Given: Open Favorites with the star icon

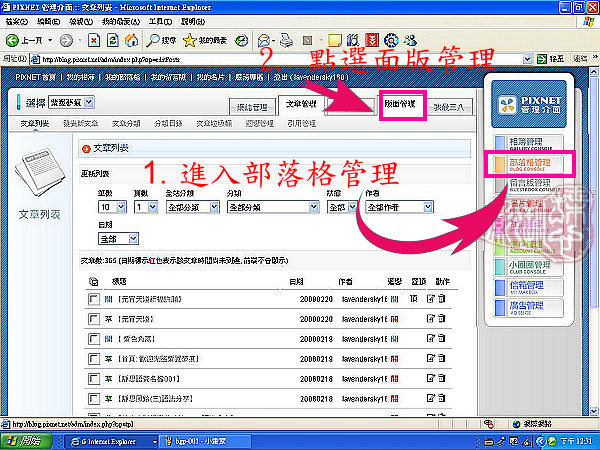Looking at the screenshot, I should pos(205,40).
